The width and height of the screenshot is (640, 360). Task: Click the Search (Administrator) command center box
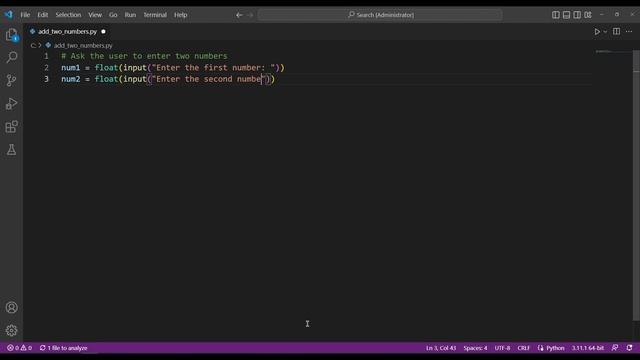pos(380,15)
